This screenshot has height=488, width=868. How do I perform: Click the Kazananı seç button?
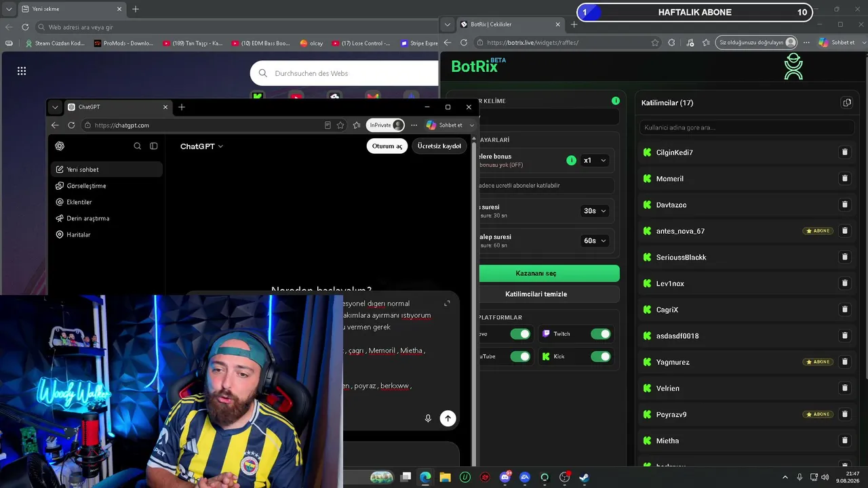536,273
